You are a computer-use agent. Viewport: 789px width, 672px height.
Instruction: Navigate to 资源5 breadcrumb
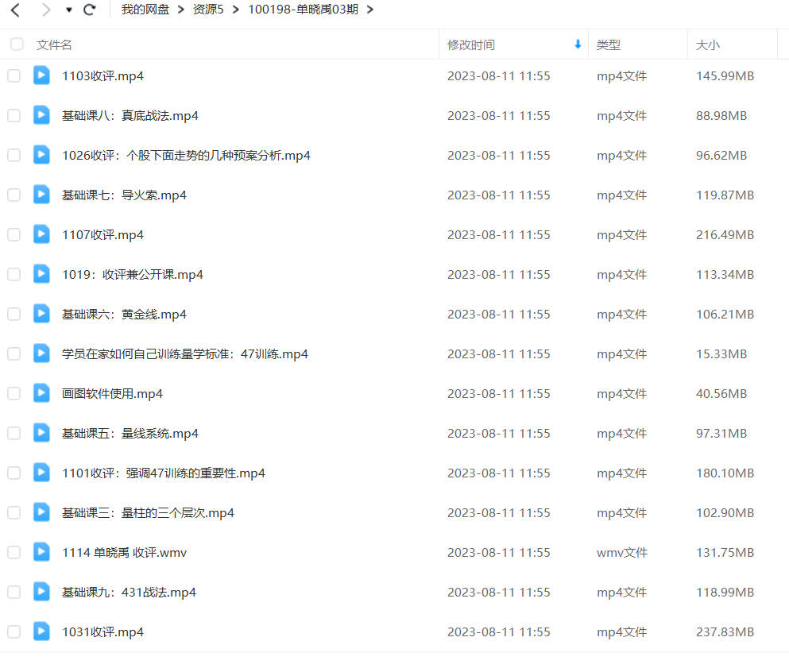[x=208, y=10]
